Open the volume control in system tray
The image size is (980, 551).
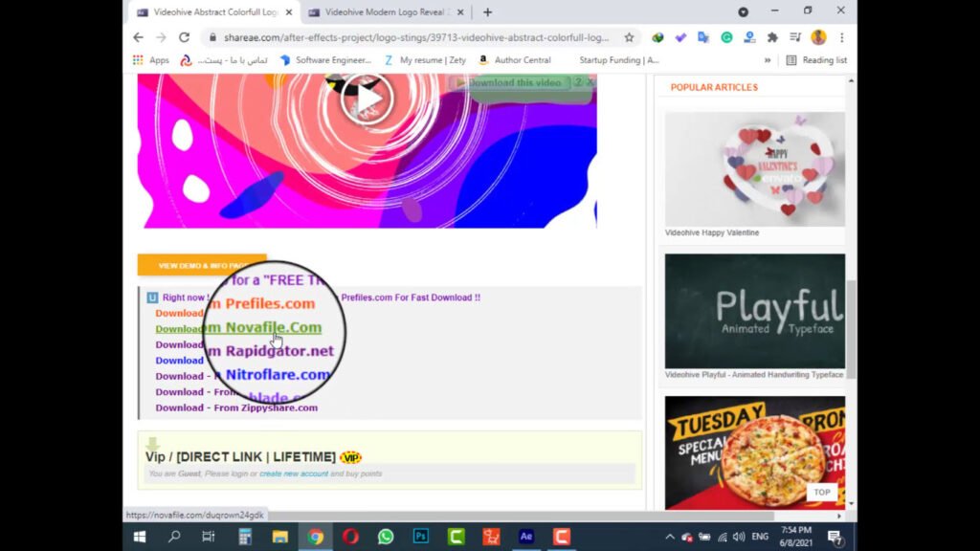tap(739, 537)
